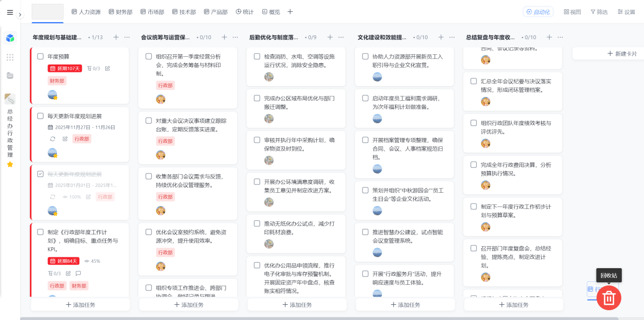Screen dimensions: 644x320
Task: Check 组织召开第一季度经营分析会 task checkbox
Action: [149, 56]
